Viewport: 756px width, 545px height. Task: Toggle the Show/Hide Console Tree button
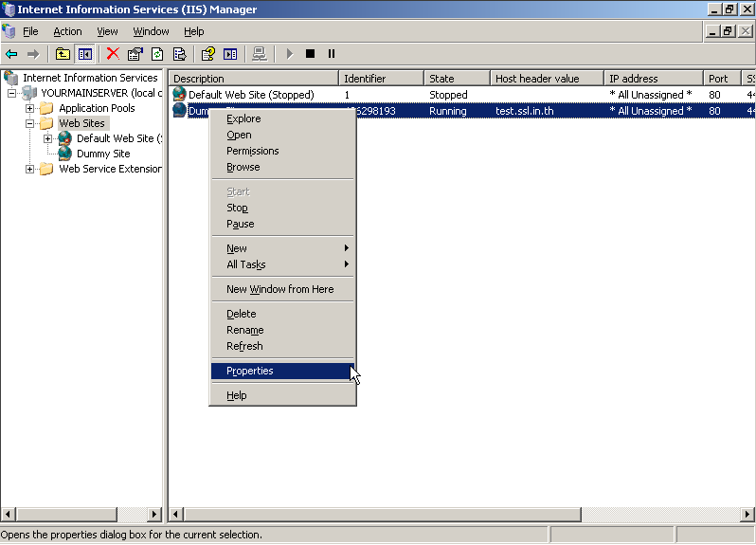coord(84,54)
